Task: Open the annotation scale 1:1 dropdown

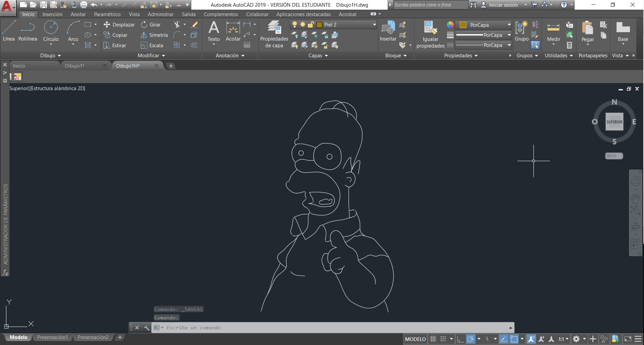Action: point(563,339)
